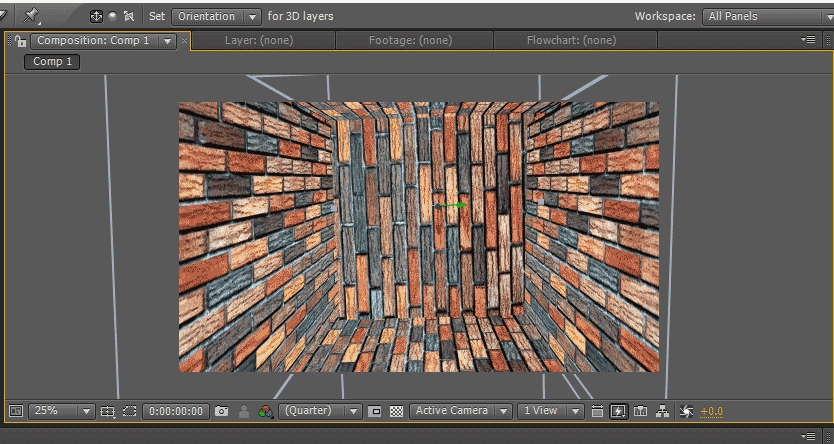This screenshot has height=444, width=834.
Task: Open the Comp Flowchart view icon
Action: 662,411
